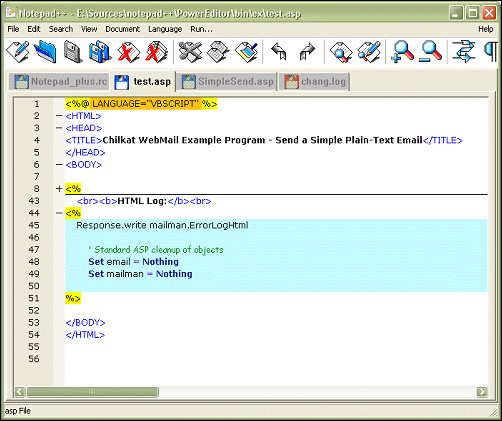
Task: Collapse the BODY fold on line 6
Action: [59, 165]
